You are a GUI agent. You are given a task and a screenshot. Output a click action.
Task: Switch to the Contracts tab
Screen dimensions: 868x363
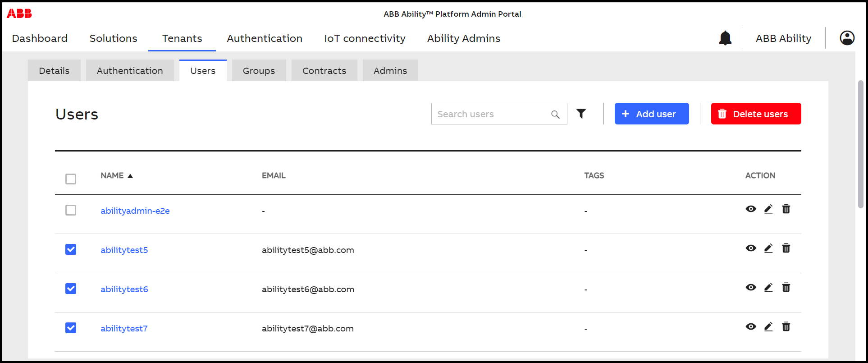click(324, 71)
